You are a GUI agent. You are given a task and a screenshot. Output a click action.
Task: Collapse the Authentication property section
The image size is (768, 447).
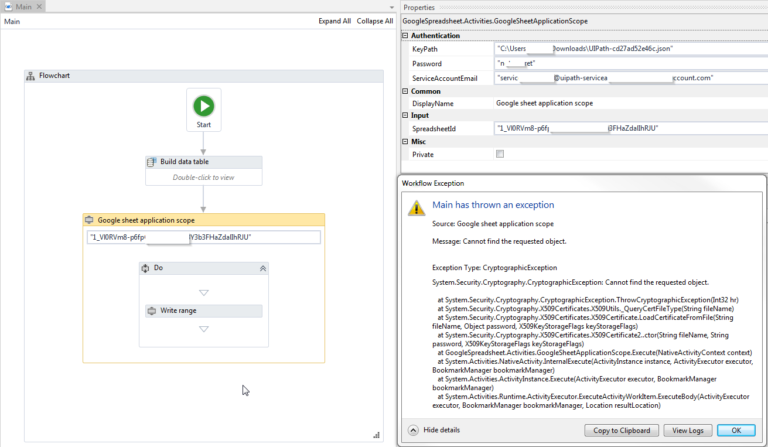click(405, 35)
